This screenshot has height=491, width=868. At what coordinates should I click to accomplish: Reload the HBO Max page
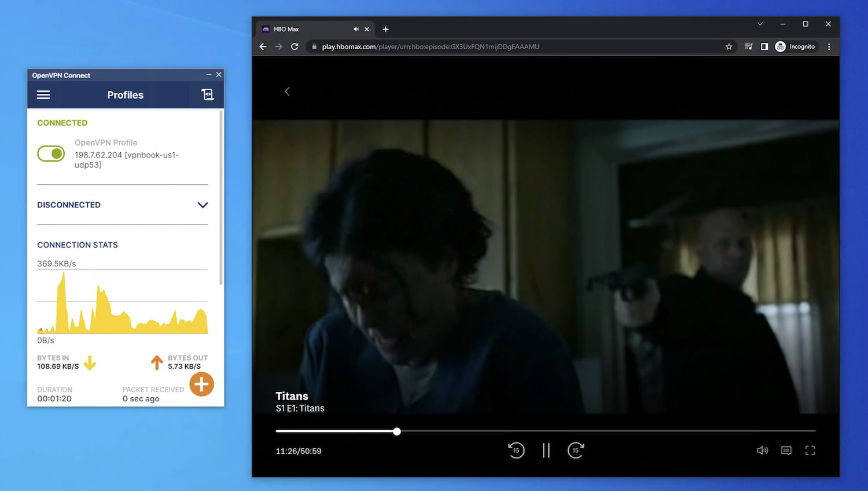[x=295, y=46]
